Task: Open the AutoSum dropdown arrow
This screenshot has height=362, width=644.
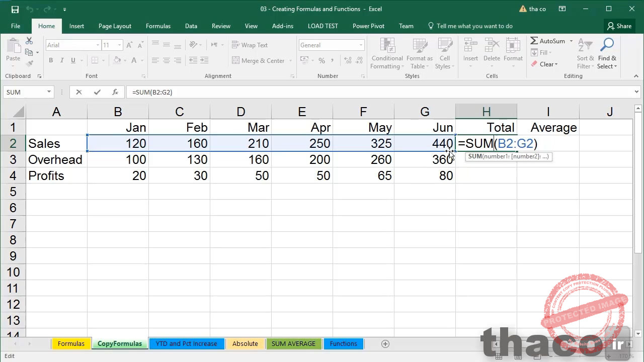Action: pos(571,41)
